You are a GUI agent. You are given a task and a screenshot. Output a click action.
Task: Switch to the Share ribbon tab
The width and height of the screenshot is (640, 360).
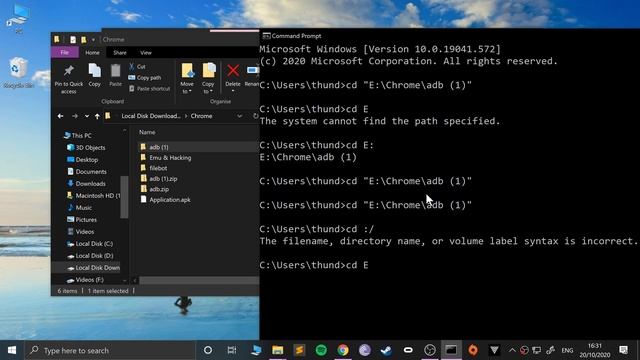(120, 53)
